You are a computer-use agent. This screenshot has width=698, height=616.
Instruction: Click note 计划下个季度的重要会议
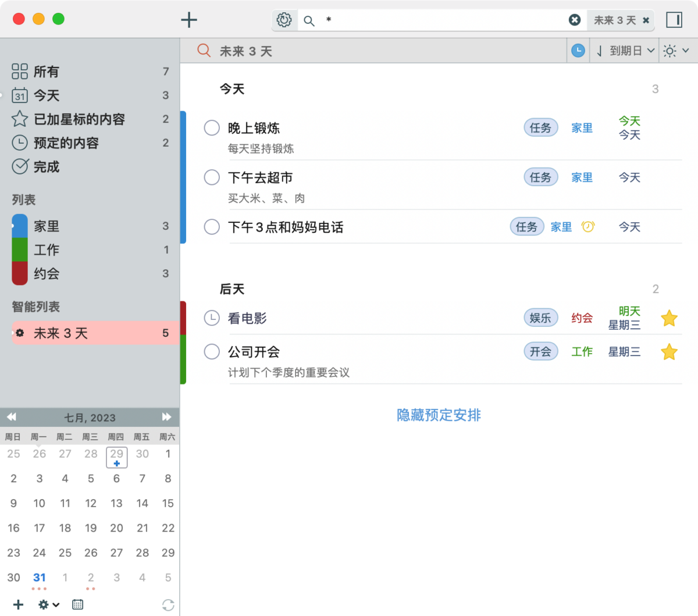tap(289, 372)
